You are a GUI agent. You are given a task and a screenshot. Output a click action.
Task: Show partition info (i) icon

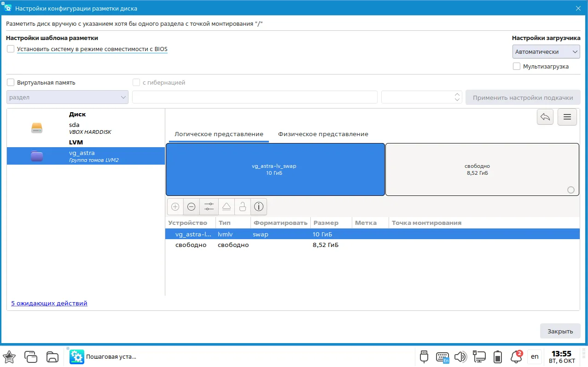(259, 207)
